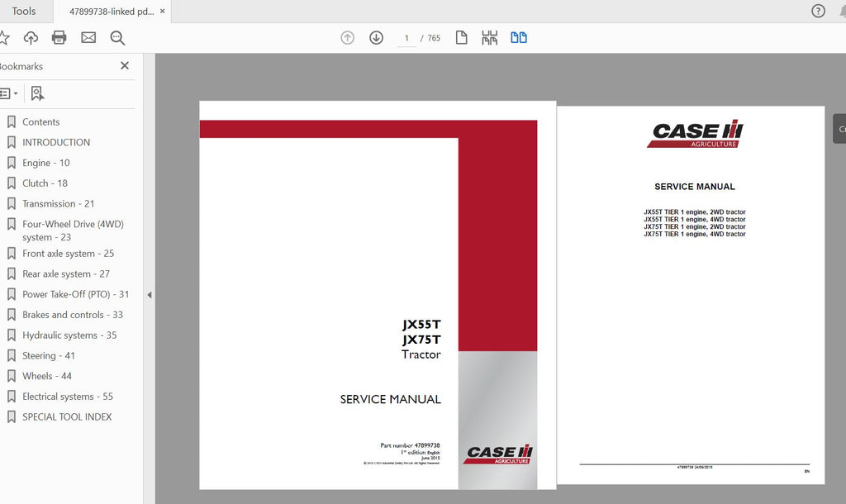Open Electrical systems - 55 bookmark

pos(68,397)
